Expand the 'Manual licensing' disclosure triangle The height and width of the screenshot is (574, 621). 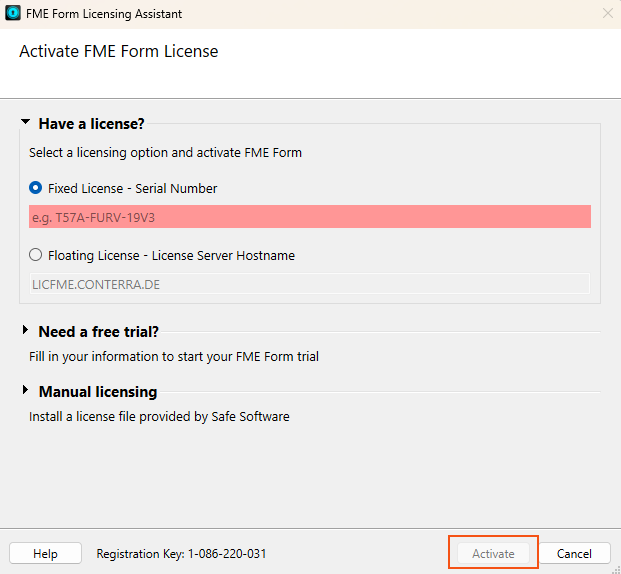coord(25,390)
